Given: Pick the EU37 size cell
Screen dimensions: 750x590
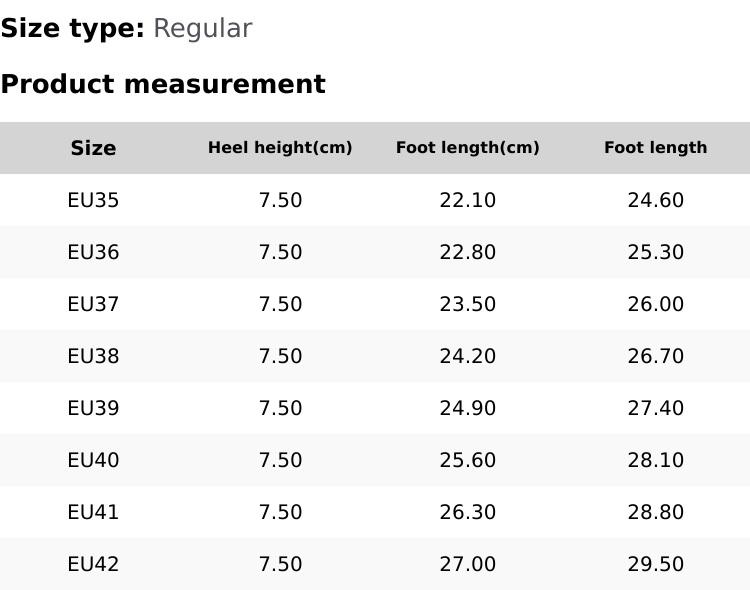Looking at the screenshot, I should pos(93,304).
